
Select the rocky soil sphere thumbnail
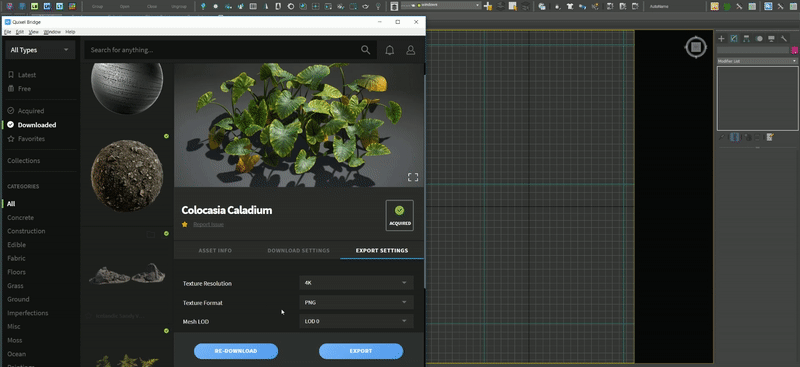(x=127, y=176)
